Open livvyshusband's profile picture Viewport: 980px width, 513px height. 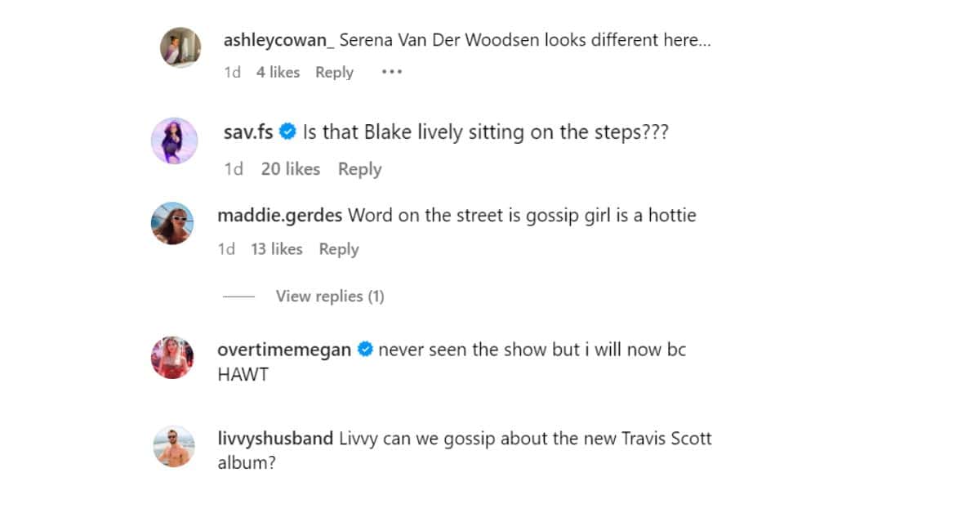tap(173, 446)
